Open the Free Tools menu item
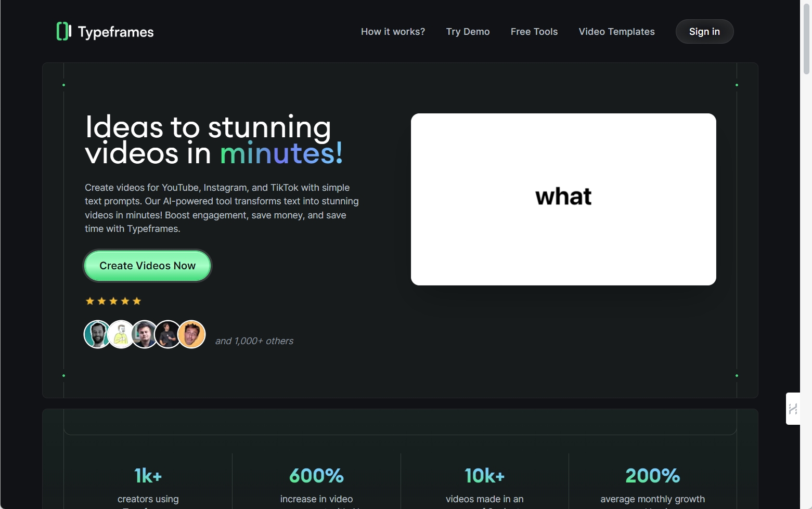 534,32
